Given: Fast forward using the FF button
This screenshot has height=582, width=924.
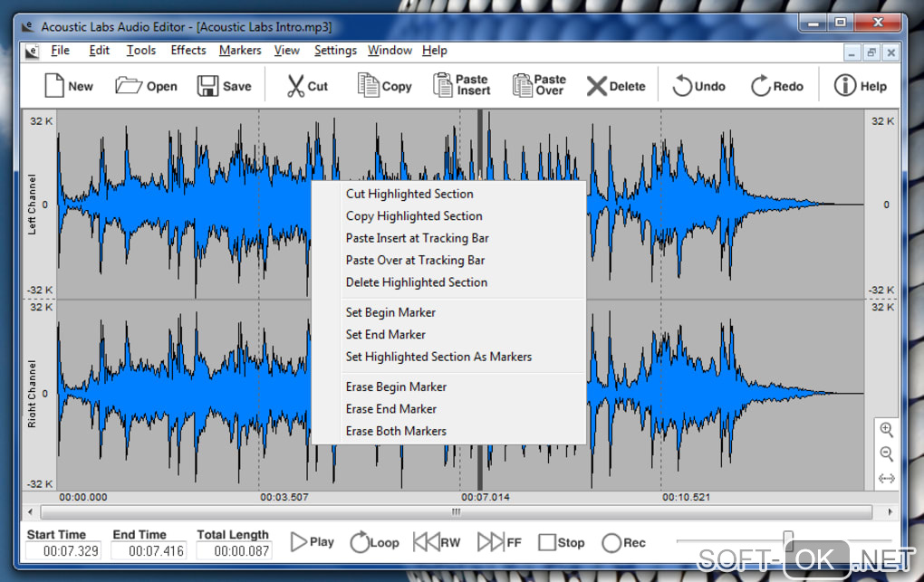Looking at the screenshot, I should [499, 542].
